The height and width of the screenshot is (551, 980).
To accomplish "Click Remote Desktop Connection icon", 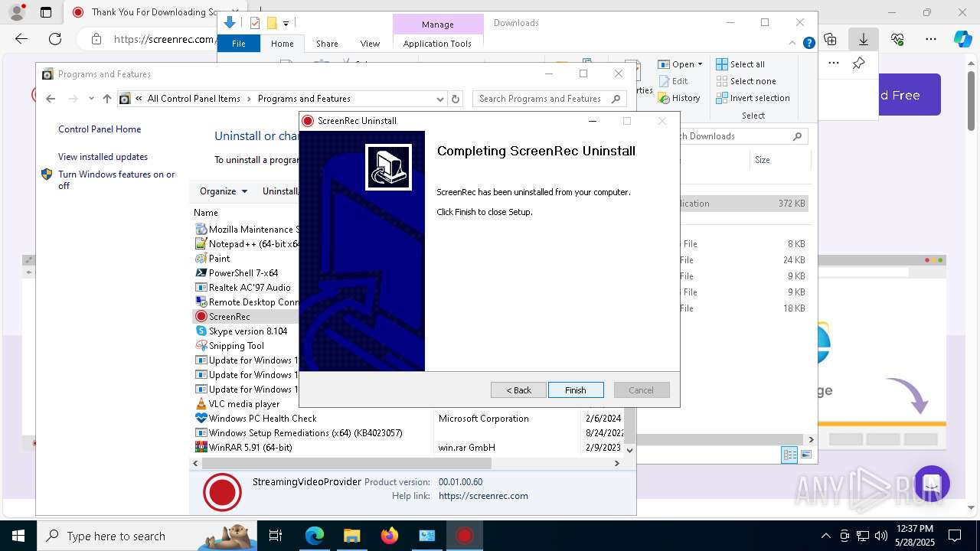I will click(201, 302).
